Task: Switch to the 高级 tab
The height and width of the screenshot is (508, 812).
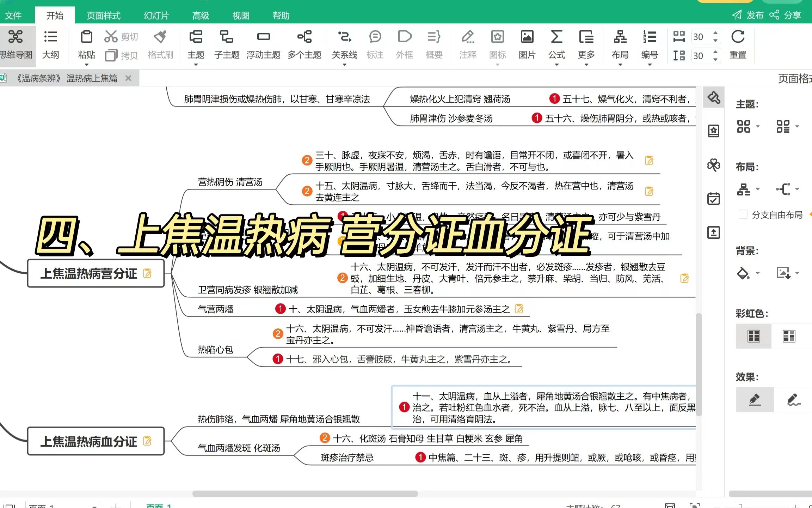Action: pyautogui.click(x=201, y=16)
